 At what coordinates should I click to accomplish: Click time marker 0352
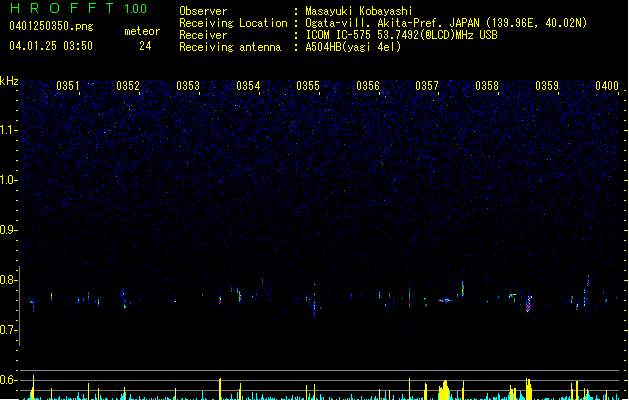coord(128,86)
